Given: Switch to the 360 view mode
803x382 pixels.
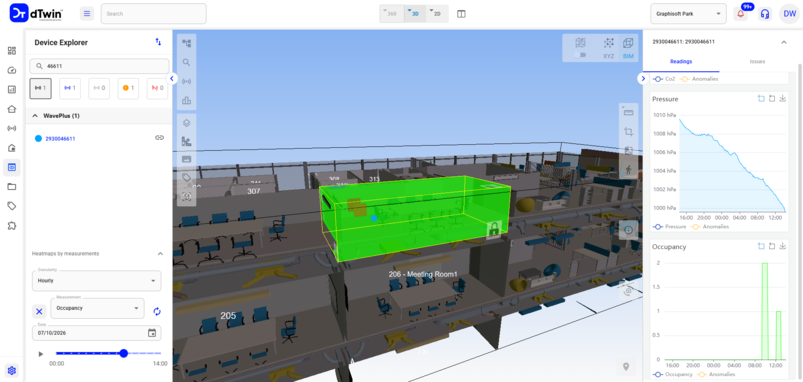Looking at the screenshot, I should point(392,14).
